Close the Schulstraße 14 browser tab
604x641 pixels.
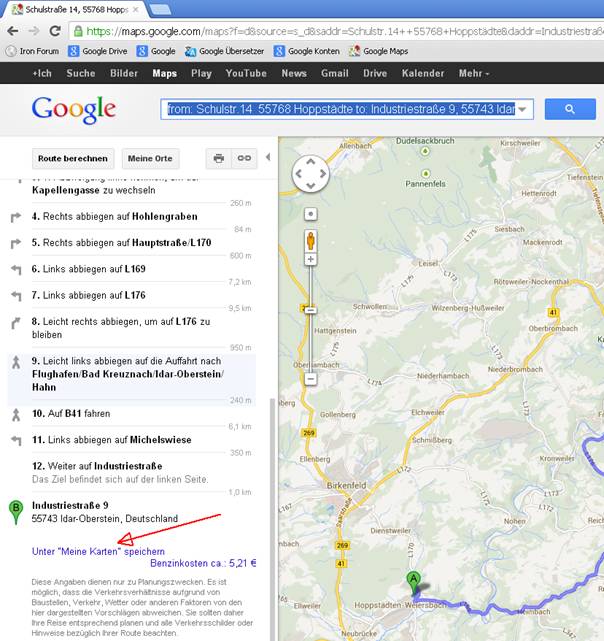pos(135,9)
